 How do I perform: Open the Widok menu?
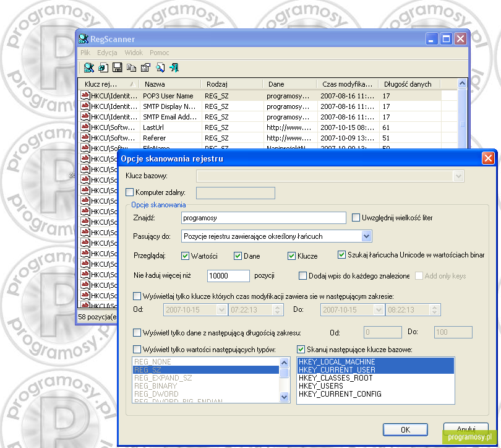pos(134,53)
